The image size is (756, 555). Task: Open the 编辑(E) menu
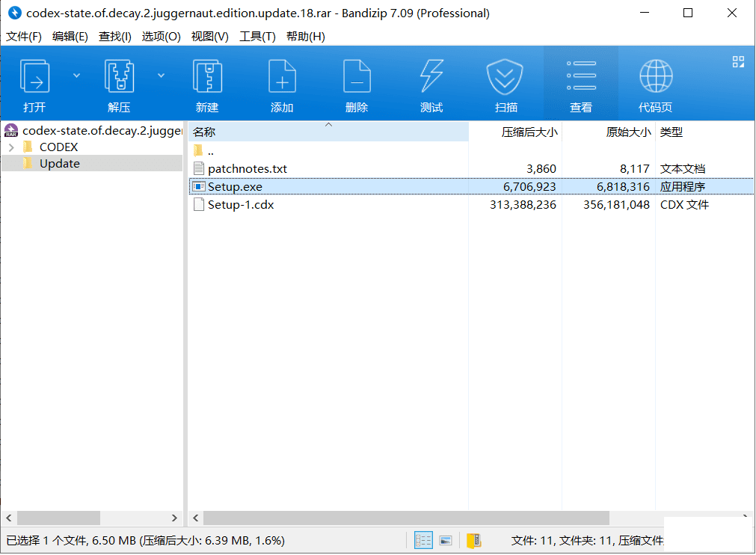(x=70, y=37)
